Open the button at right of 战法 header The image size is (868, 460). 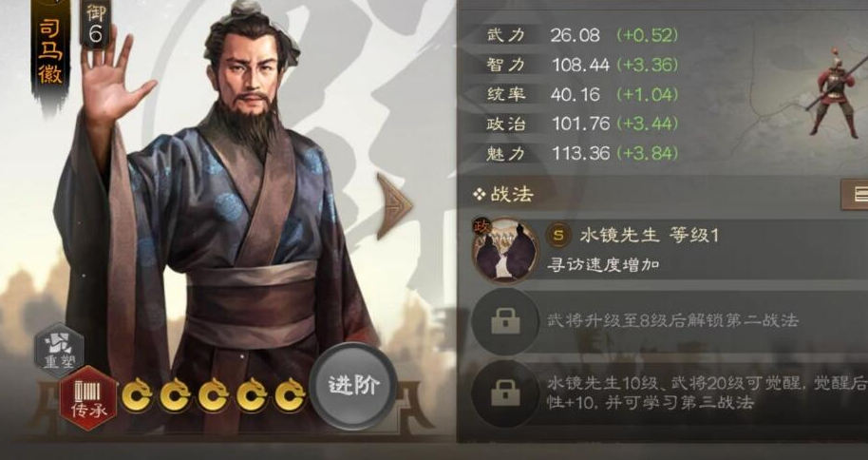[854, 194]
